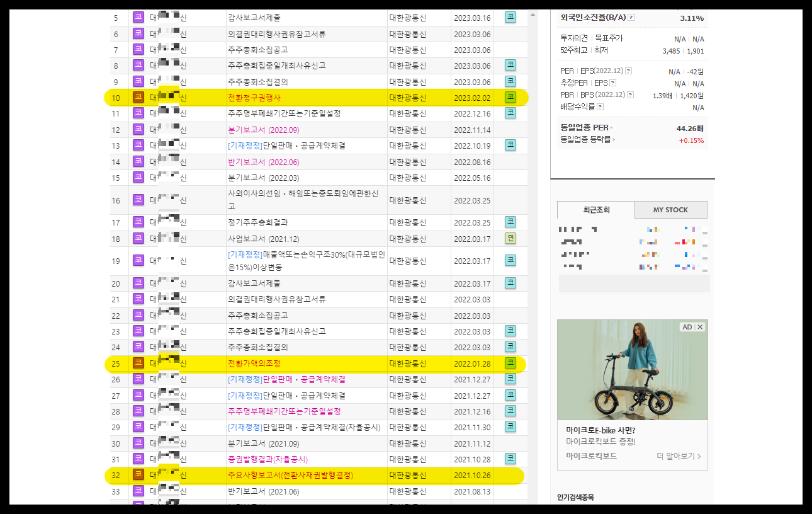Open 매출액또는손익구조30% 기재정정 disclosure in row 19

pyautogui.click(x=306, y=261)
